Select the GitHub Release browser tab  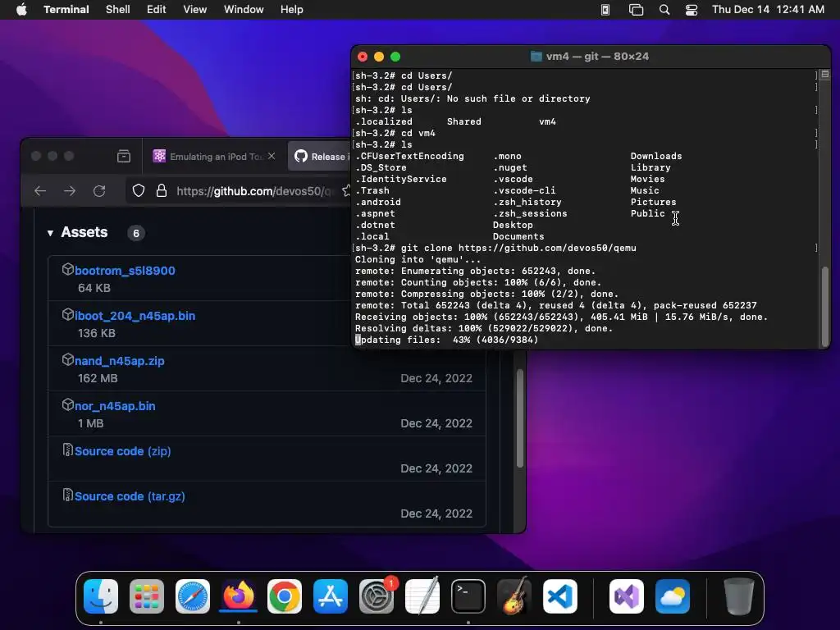pos(321,157)
